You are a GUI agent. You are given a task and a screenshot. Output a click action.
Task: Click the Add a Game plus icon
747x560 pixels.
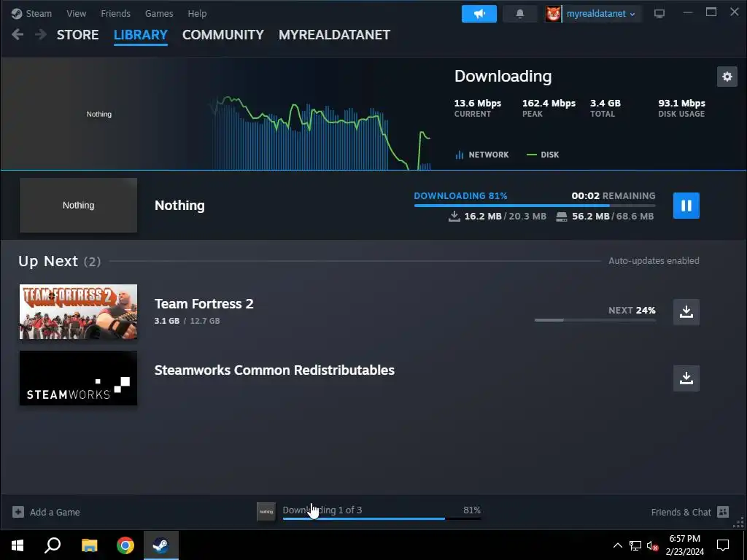click(x=18, y=512)
